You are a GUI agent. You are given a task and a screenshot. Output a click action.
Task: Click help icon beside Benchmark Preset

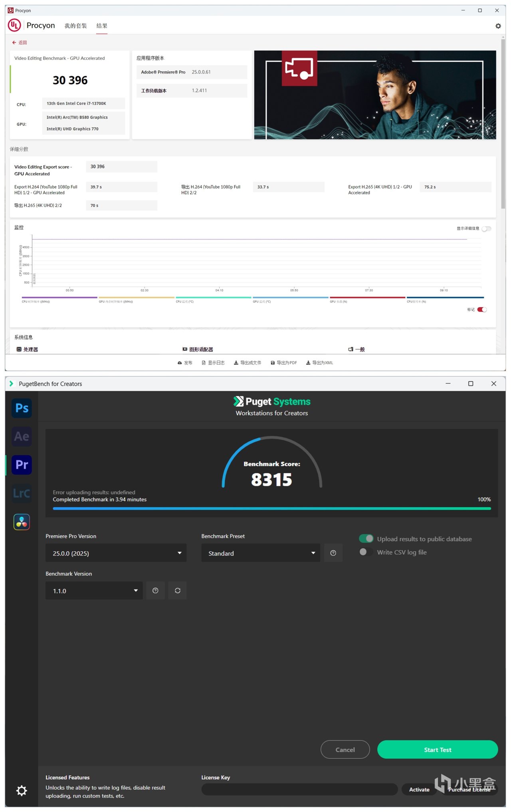[x=333, y=553]
